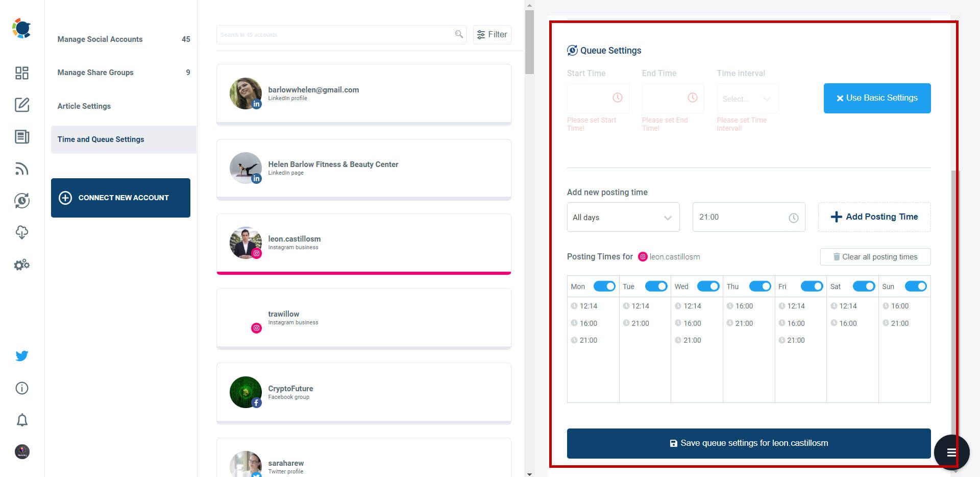The width and height of the screenshot is (980, 477).
Task: Open the settings gears icon
Action: click(21, 265)
